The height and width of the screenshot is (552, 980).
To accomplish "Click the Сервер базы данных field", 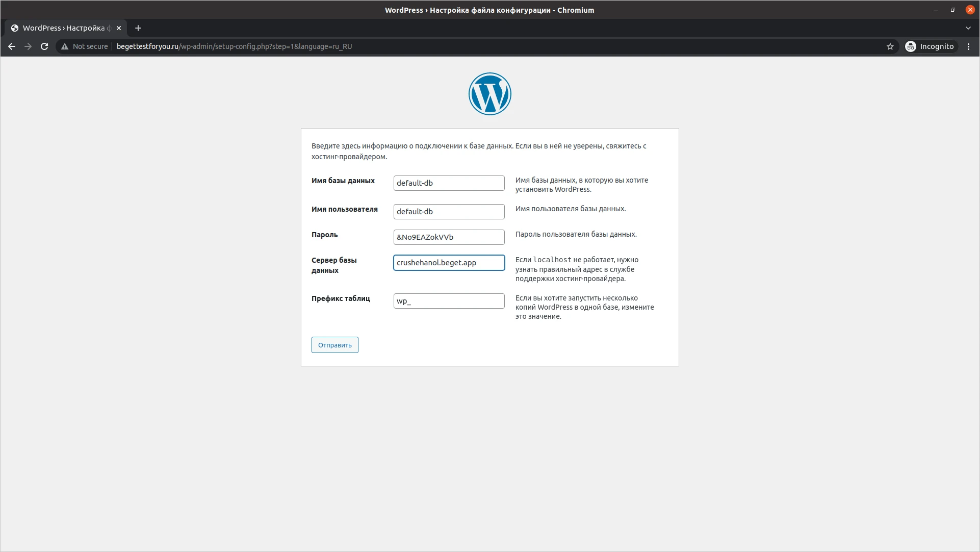I will point(449,263).
